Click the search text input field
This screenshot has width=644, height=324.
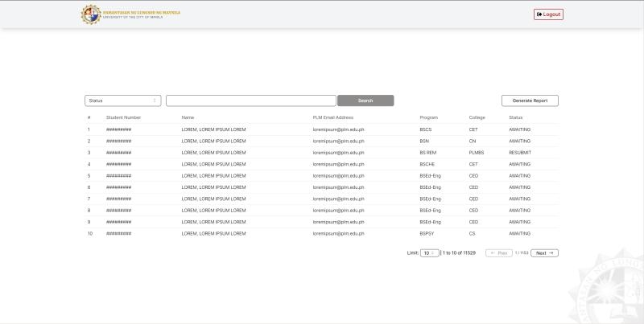tap(250, 100)
